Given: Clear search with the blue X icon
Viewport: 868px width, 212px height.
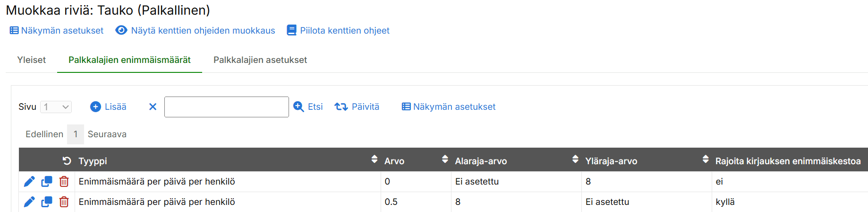Looking at the screenshot, I should (153, 107).
